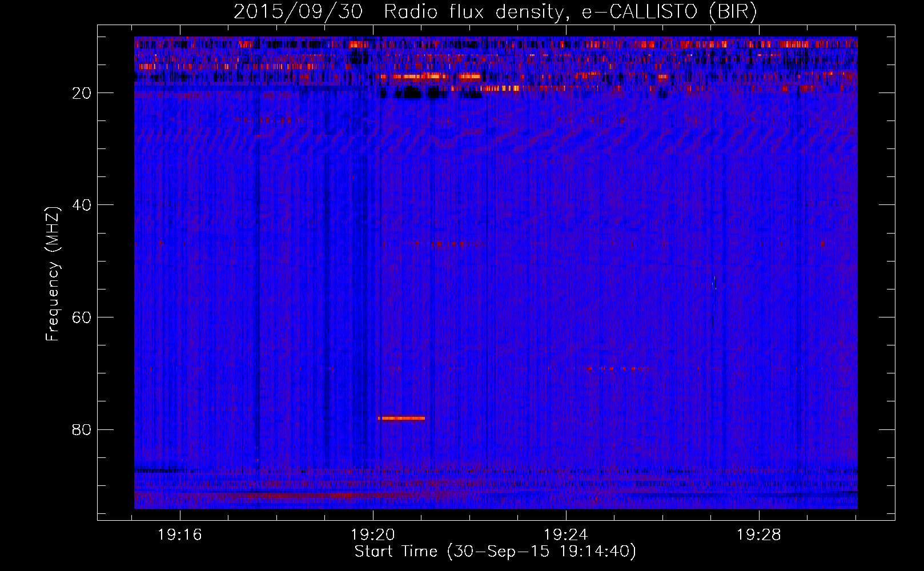Click the '60' frequency tick label
Image resolution: width=924 pixels, height=571 pixels.
click(x=82, y=317)
